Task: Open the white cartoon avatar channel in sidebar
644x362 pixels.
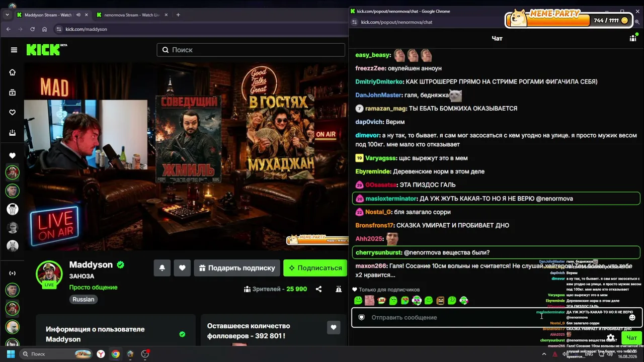Action: tap(13, 209)
